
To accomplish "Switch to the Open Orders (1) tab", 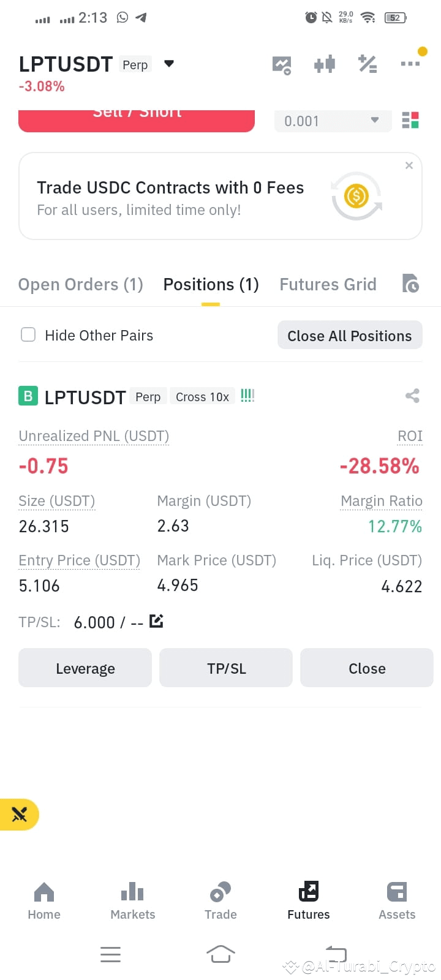I will 80,284.
